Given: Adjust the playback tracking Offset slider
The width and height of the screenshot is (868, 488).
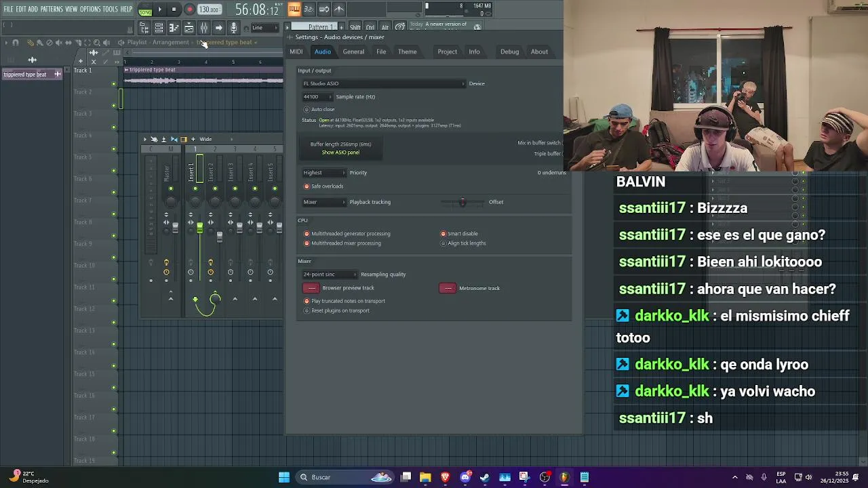Looking at the screenshot, I should point(462,202).
